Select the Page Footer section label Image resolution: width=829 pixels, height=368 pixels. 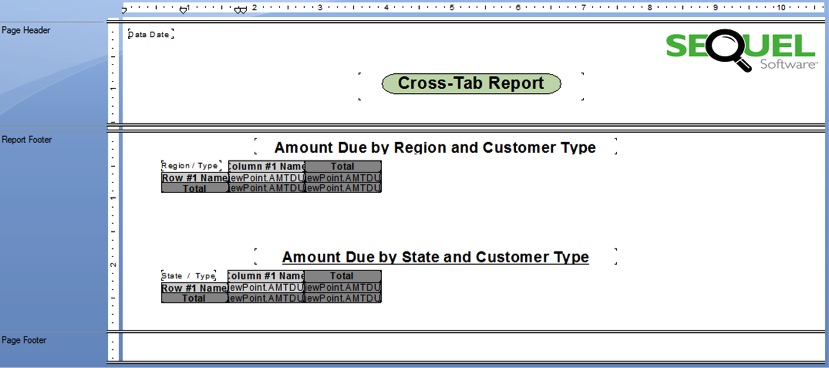pos(24,340)
